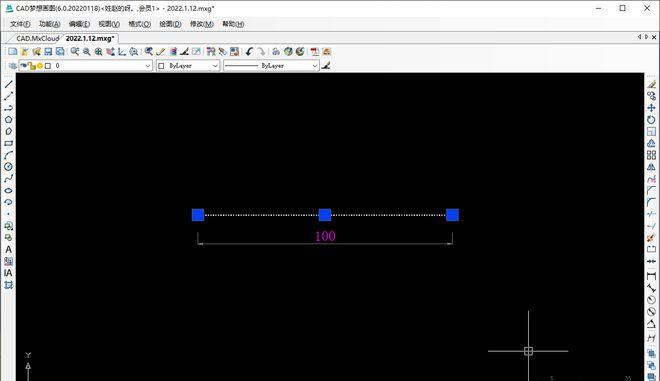Expand the layer 0 dropdown
The width and height of the screenshot is (660, 381).
coord(148,66)
